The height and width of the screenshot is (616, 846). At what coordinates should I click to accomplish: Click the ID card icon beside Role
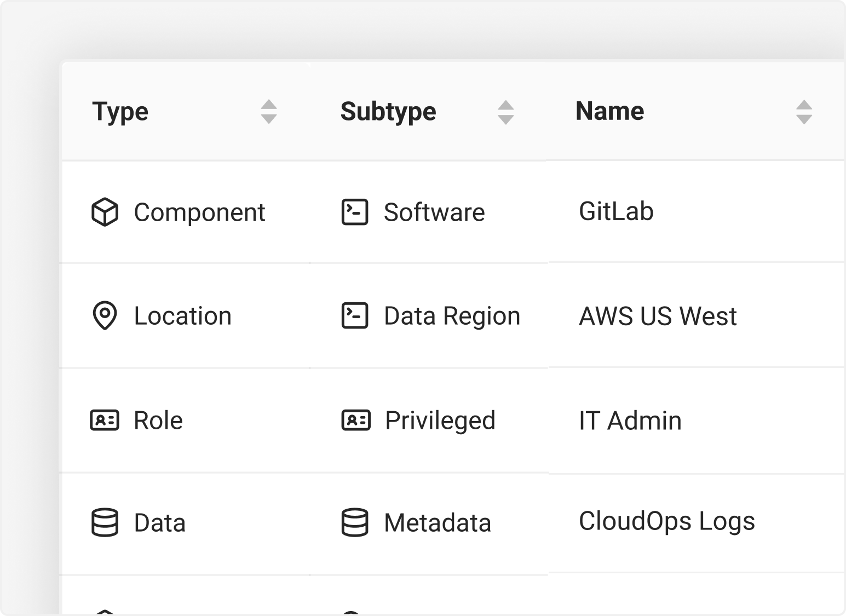105,421
